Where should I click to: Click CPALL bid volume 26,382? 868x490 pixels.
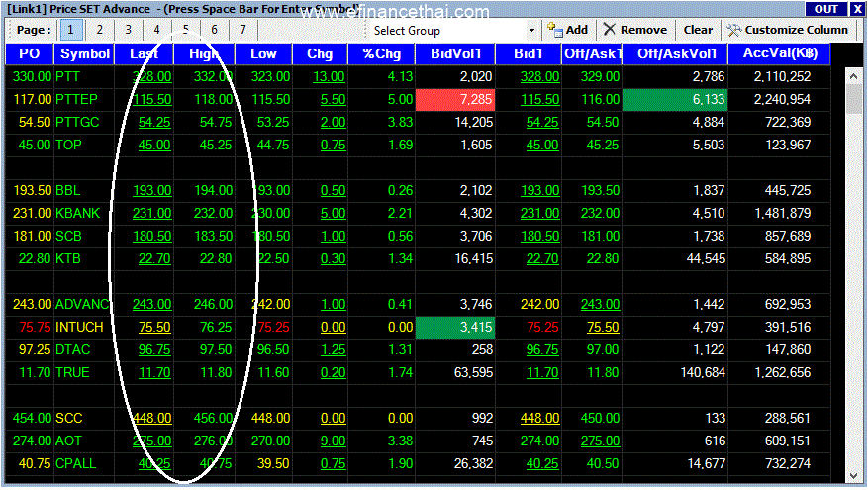pos(473,463)
